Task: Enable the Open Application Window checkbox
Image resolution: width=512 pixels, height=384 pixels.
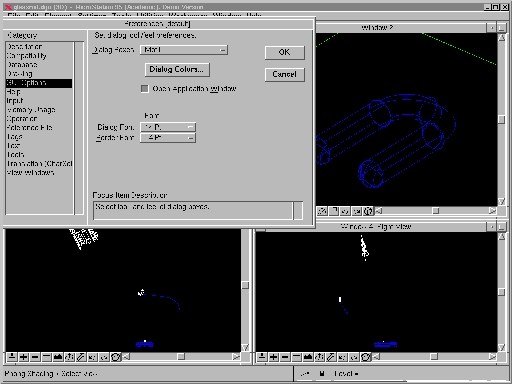Action: (x=144, y=89)
